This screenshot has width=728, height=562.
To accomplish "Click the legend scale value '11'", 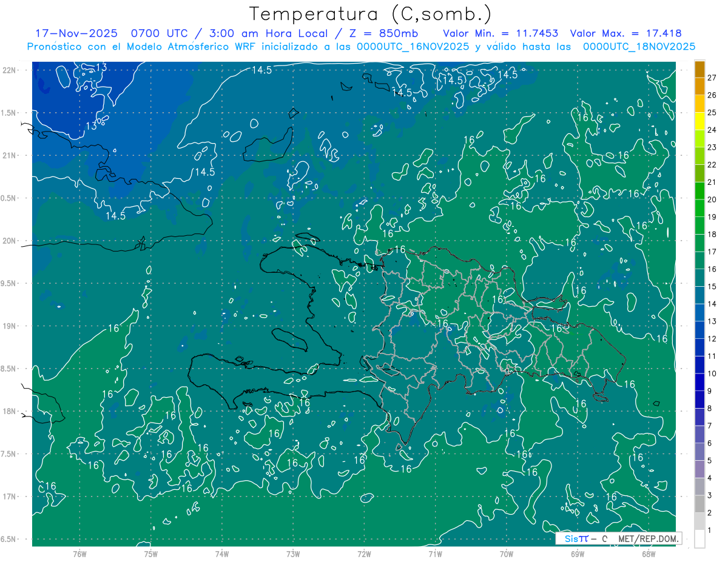I will click(712, 356).
